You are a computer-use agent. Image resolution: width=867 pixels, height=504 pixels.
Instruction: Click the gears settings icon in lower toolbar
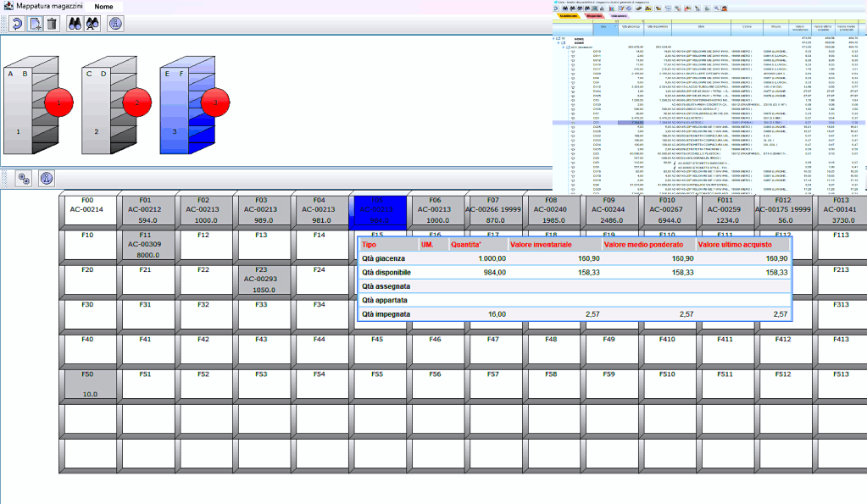(24, 179)
